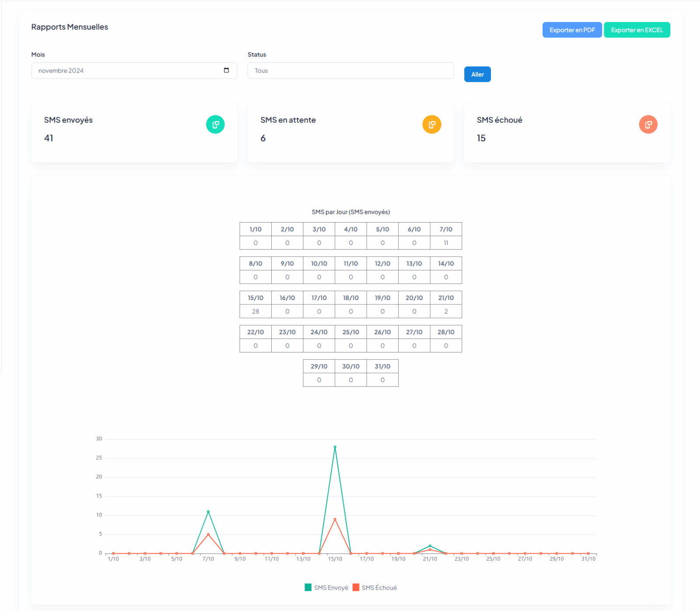
Task: Click the 21/10 green data point on chart
Action: (430, 546)
